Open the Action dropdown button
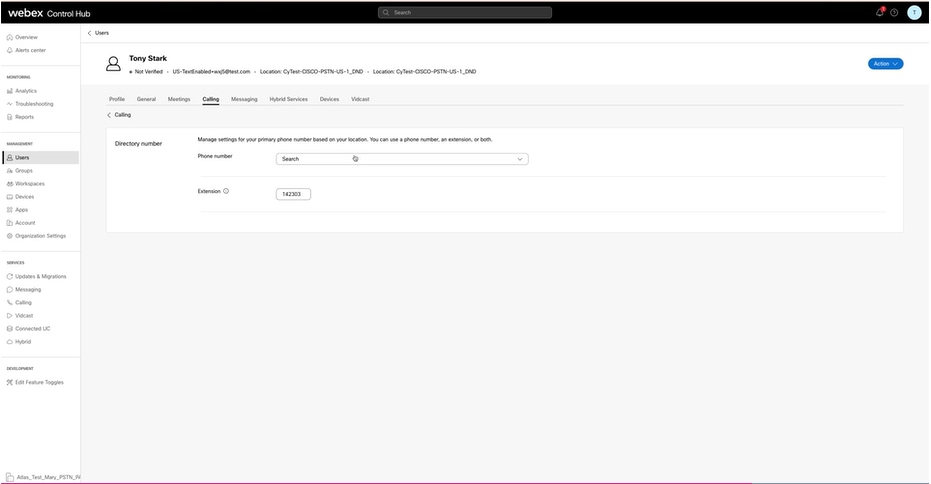Image resolution: width=931 pixels, height=484 pixels. pos(885,64)
